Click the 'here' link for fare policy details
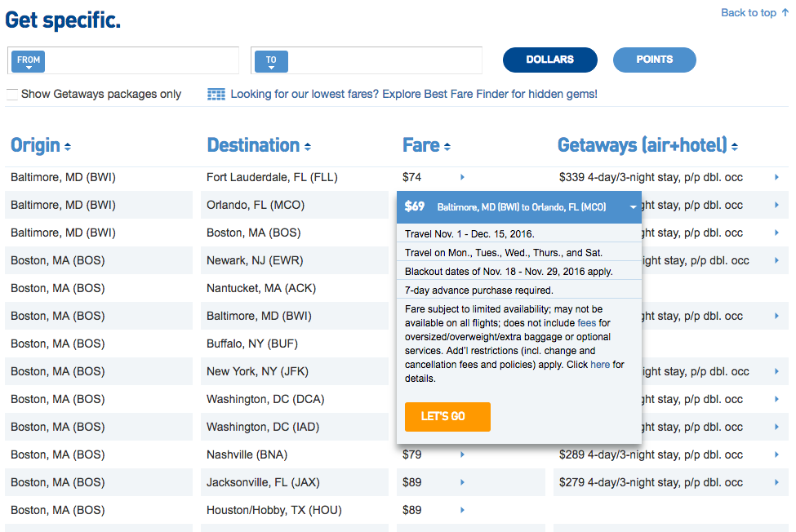Screen dimensions: 796x532 click(x=600, y=364)
